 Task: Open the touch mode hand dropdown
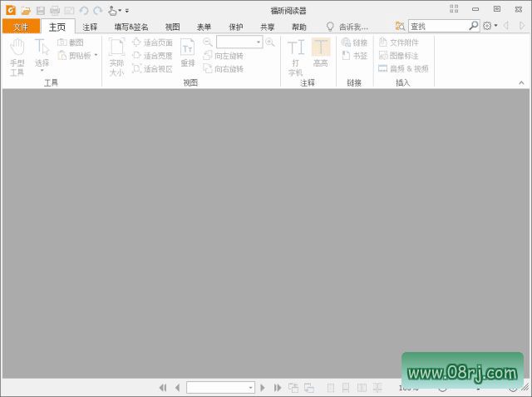[x=115, y=11]
